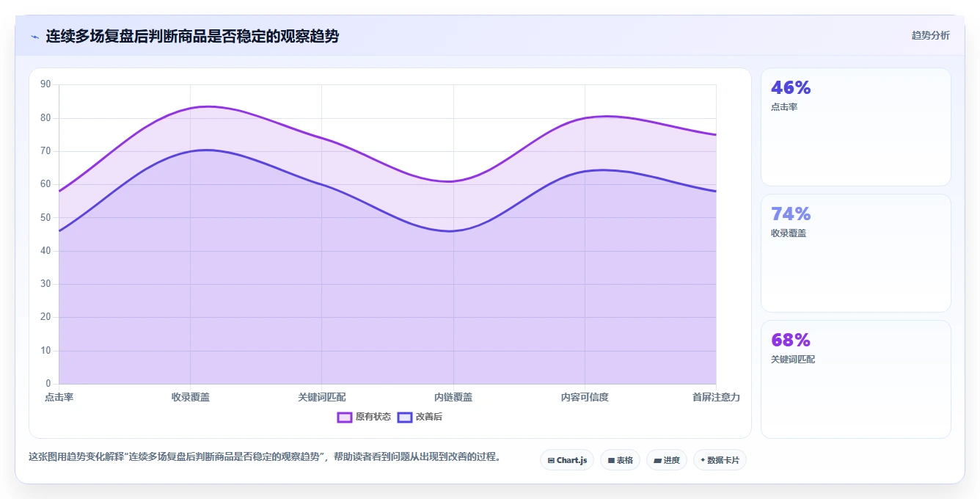980x499 pixels.
Task: Select the 进度 tag chip
Action: [x=667, y=460]
